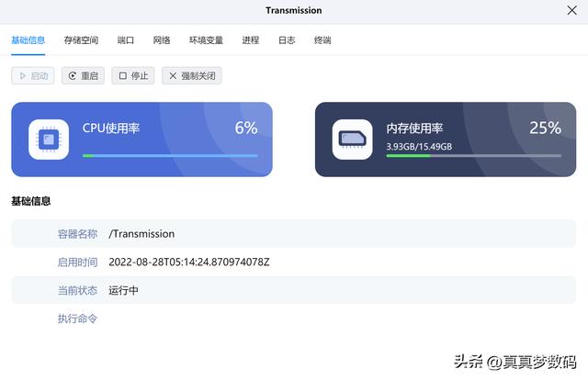
Task: Click the CPU chip icon
Action: pyautogui.click(x=49, y=140)
